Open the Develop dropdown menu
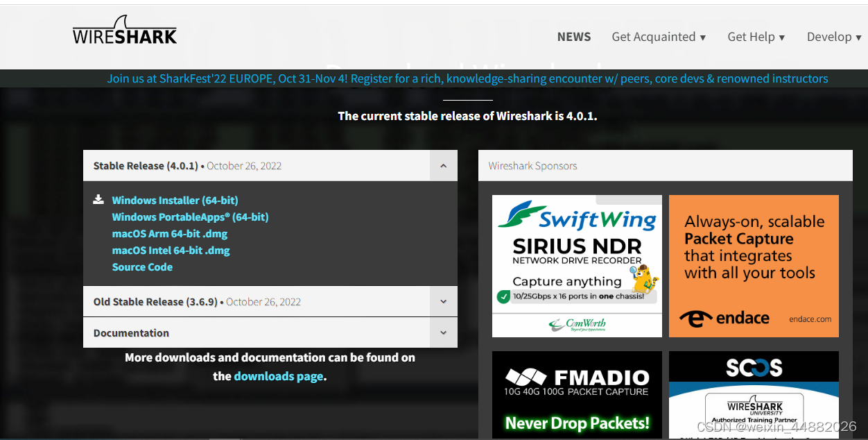 [835, 37]
